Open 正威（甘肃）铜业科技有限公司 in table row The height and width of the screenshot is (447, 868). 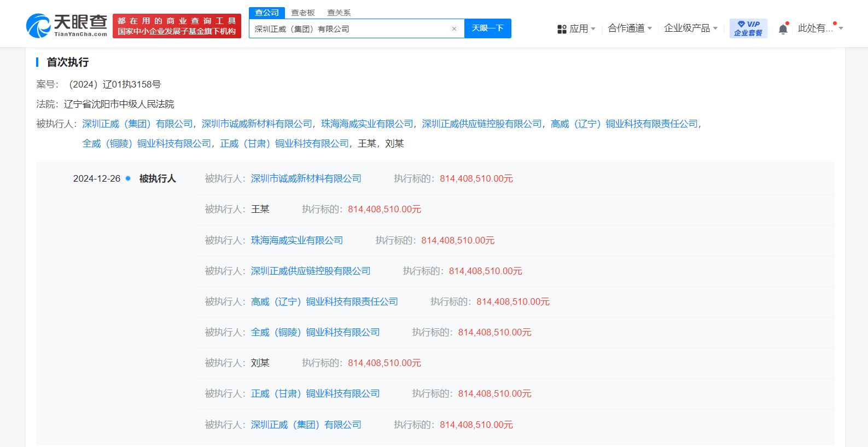tap(316, 394)
